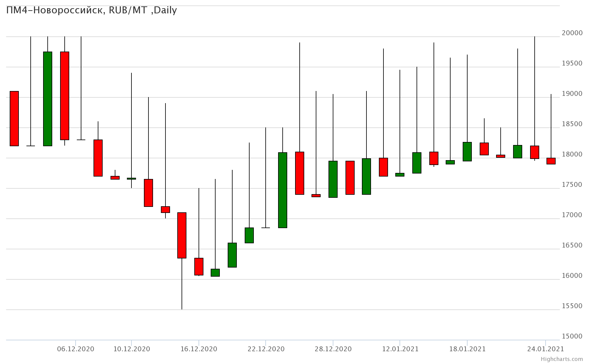Click the 10.12.2020 date axis label
This screenshot has width=589, height=364.
pyautogui.click(x=131, y=349)
